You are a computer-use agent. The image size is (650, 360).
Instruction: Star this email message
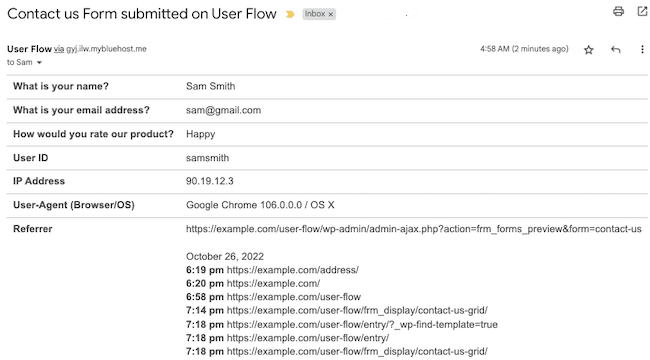[x=589, y=50]
